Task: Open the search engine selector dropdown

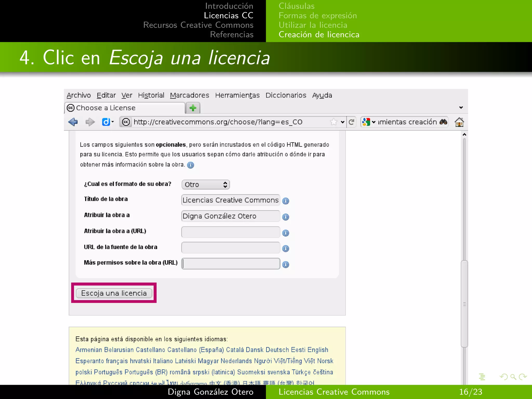Action: 373,122
